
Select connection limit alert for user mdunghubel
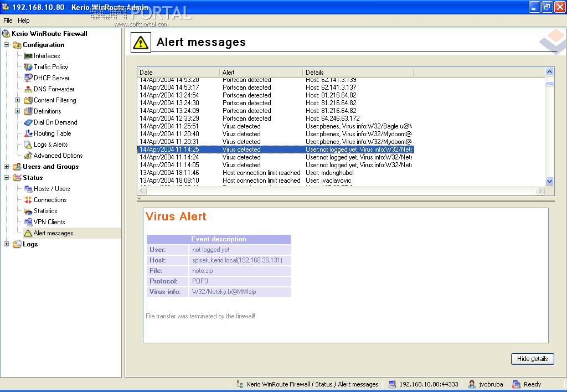click(x=276, y=173)
